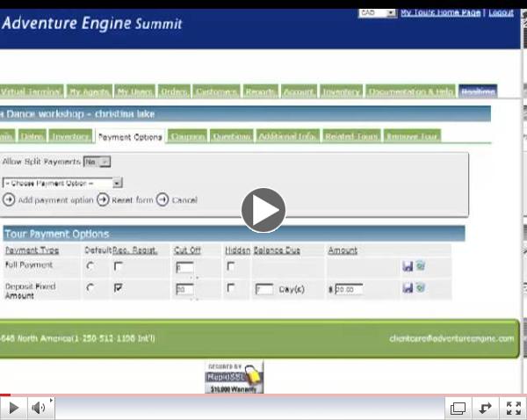Image resolution: width=527 pixels, height=420 pixels.
Task: Open the Orders tab
Action: coord(174,91)
